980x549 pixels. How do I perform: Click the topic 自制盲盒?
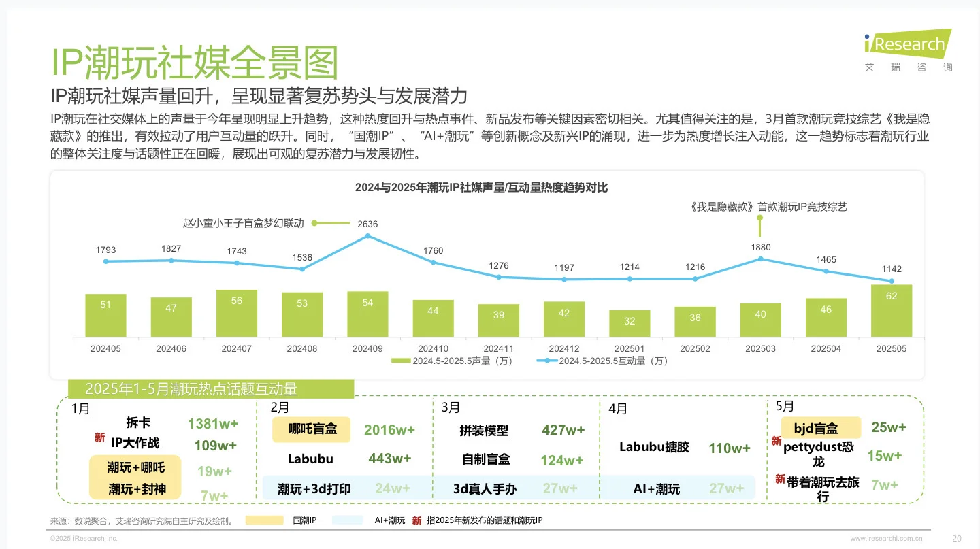click(x=485, y=459)
